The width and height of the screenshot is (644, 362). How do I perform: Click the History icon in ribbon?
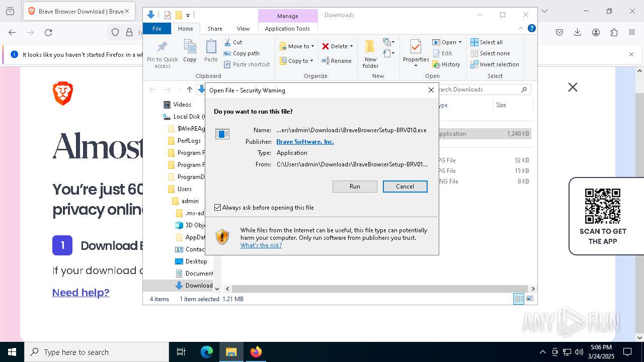click(446, 64)
